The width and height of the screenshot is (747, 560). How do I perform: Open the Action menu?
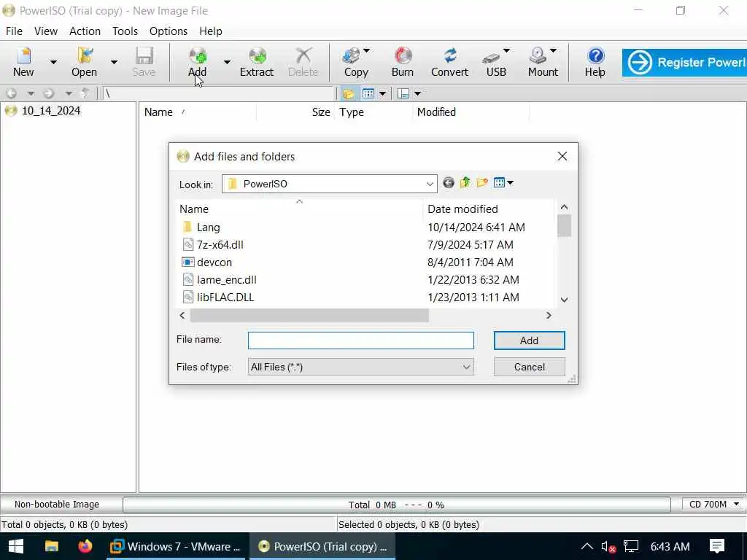click(x=85, y=31)
